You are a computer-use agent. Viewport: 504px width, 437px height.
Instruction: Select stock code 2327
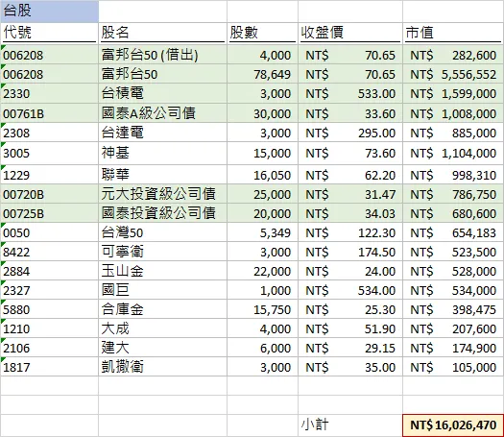pos(50,290)
